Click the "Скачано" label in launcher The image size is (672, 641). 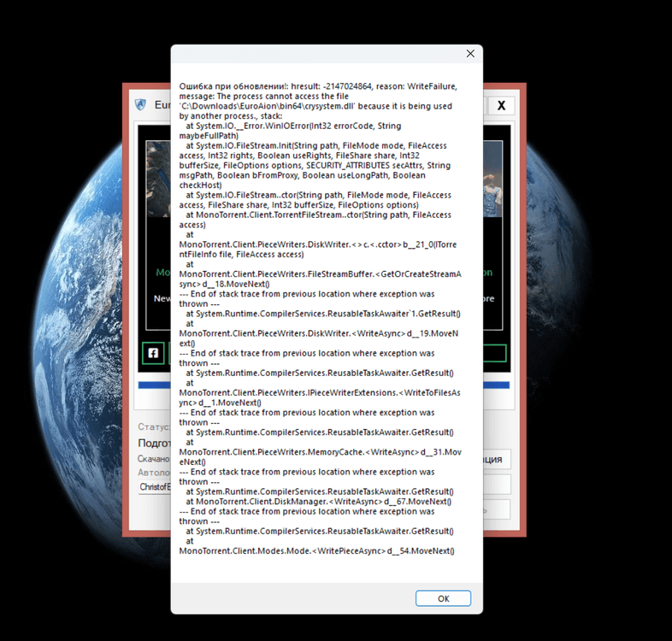coord(154,459)
